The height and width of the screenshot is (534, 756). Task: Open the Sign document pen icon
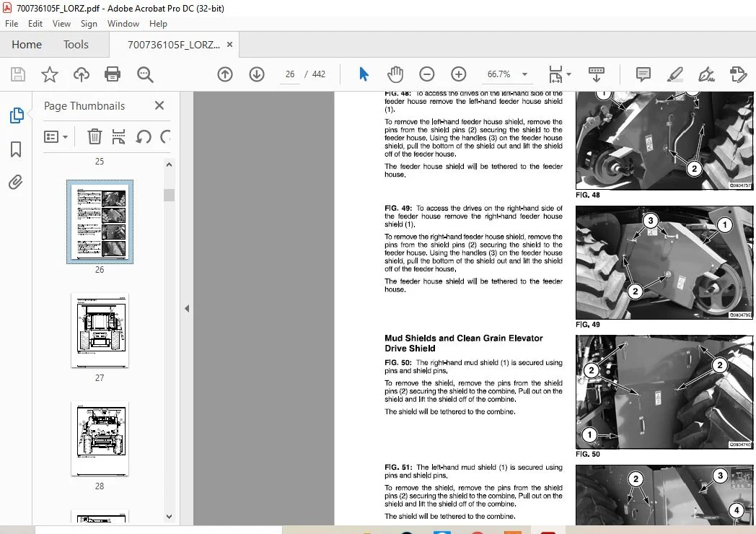pyautogui.click(x=706, y=74)
